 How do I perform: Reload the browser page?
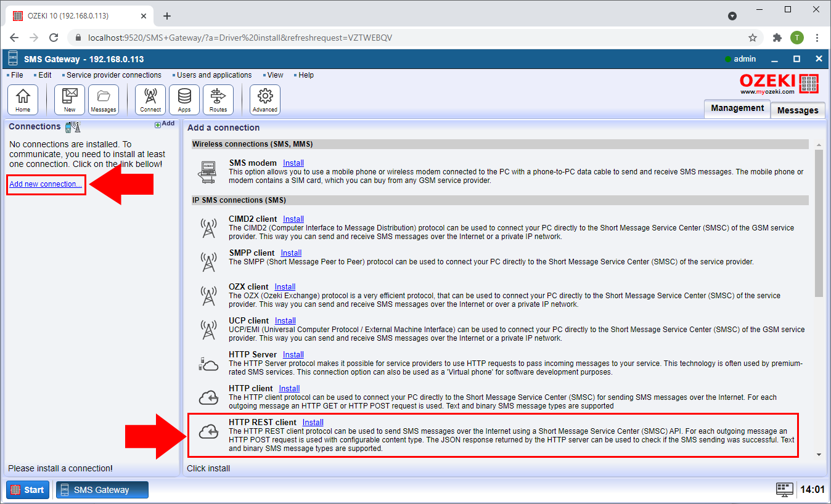(54, 38)
